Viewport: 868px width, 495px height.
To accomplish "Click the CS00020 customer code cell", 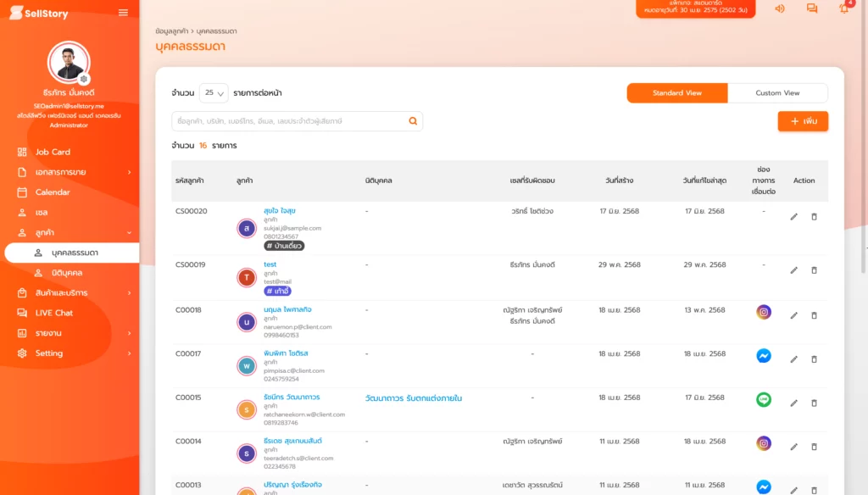I will [191, 211].
